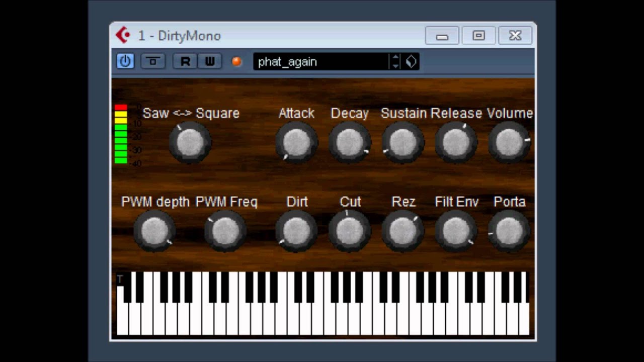
Task: Click the 'Attack' label text
Action: (296, 113)
